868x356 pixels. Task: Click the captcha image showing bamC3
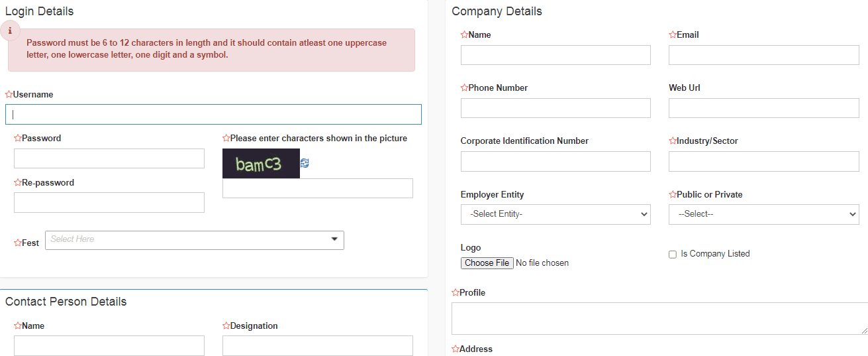pos(261,164)
